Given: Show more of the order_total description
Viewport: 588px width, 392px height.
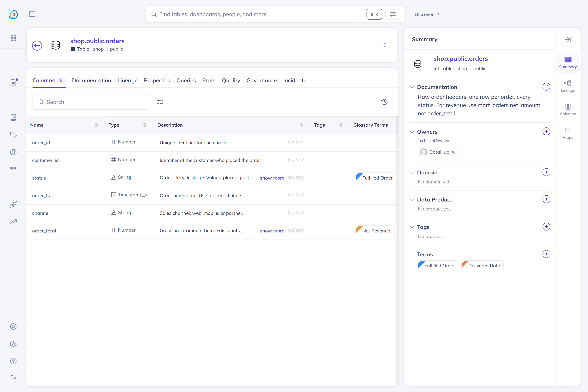Looking at the screenshot, I should click(272, 231).
